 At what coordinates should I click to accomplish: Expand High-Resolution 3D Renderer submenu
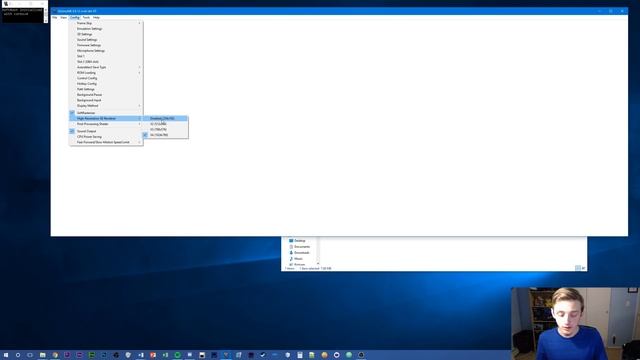pyautogui.click(x=106, y=118)
